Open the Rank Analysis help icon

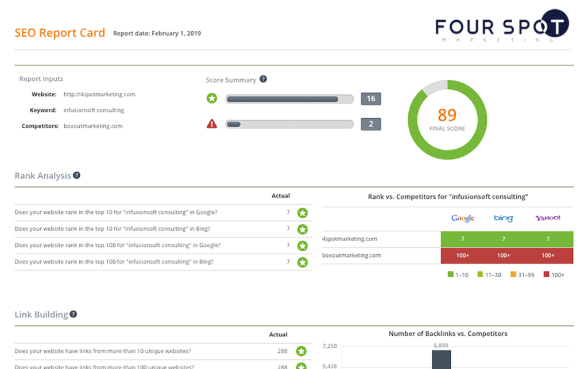[x=76, y=176]
